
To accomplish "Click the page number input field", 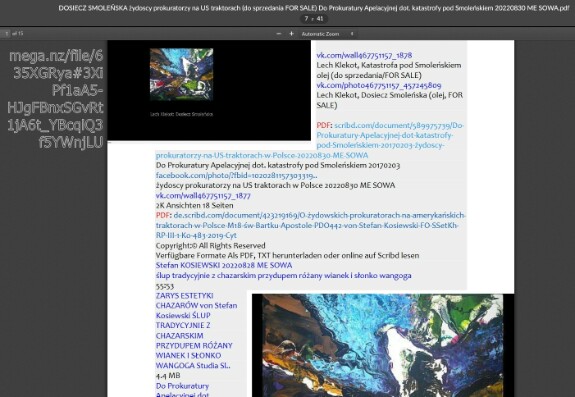I will coord(5,33).
